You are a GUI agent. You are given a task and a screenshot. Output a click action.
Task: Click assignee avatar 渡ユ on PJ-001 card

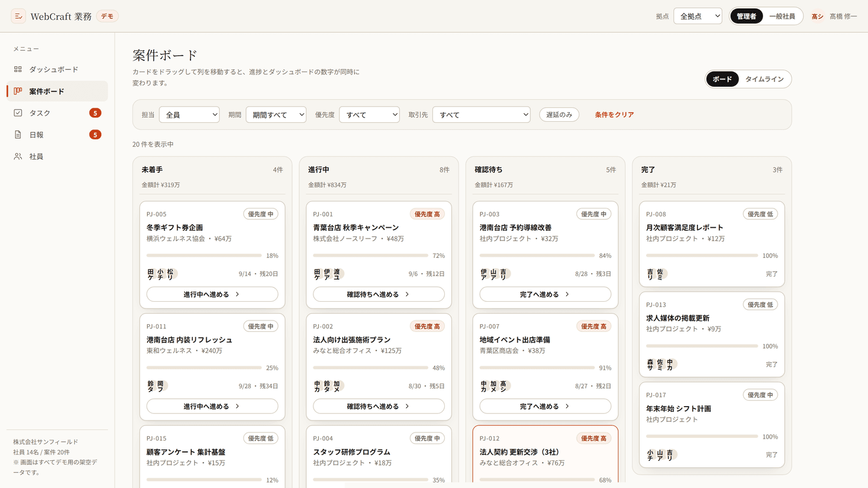point(336,274)
